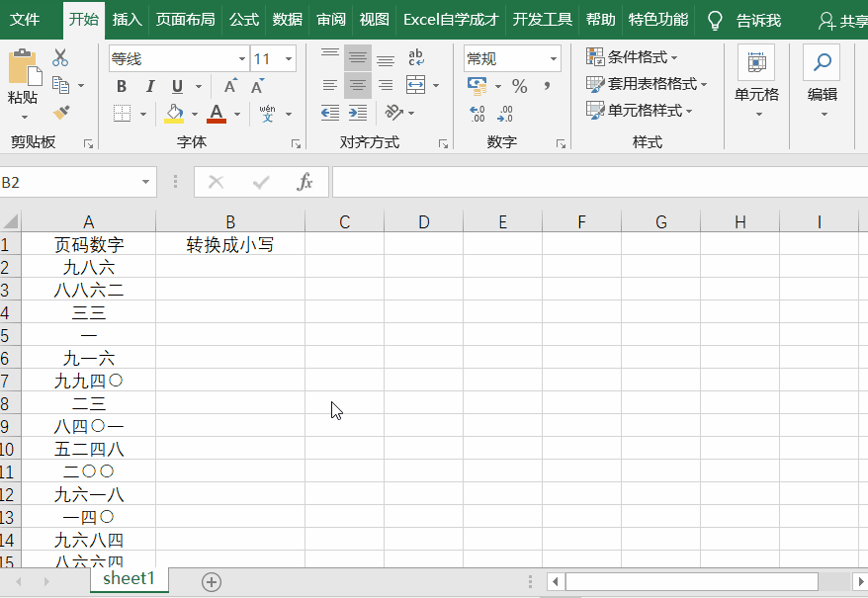The width and height of the screenshot is (868, 598).
Task: Open the Fill Color dropdown arrow
Action: pyautogui.click(x=194, y=113)
